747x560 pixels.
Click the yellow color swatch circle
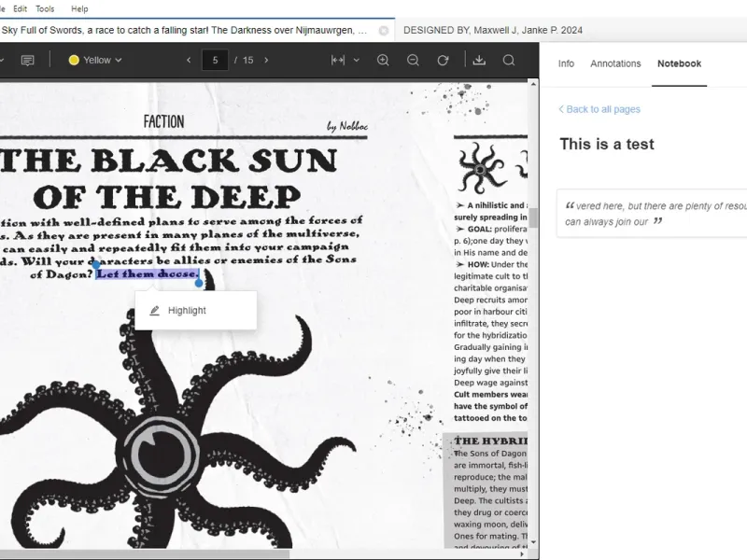74,60
